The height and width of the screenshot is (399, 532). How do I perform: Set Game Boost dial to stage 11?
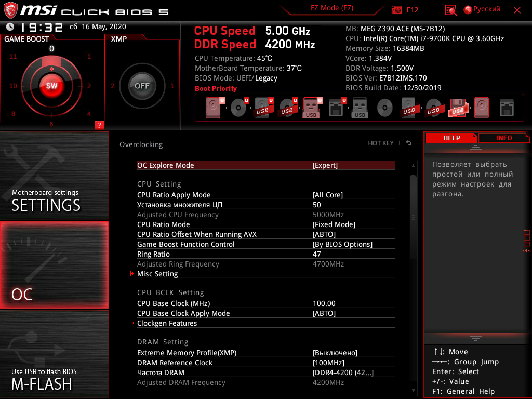click(13, 56)
